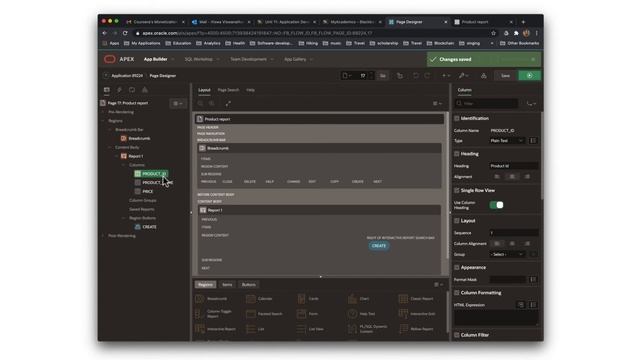Click the CREATE button in layout
Screen dimensions: 640x360
point(379,246)
